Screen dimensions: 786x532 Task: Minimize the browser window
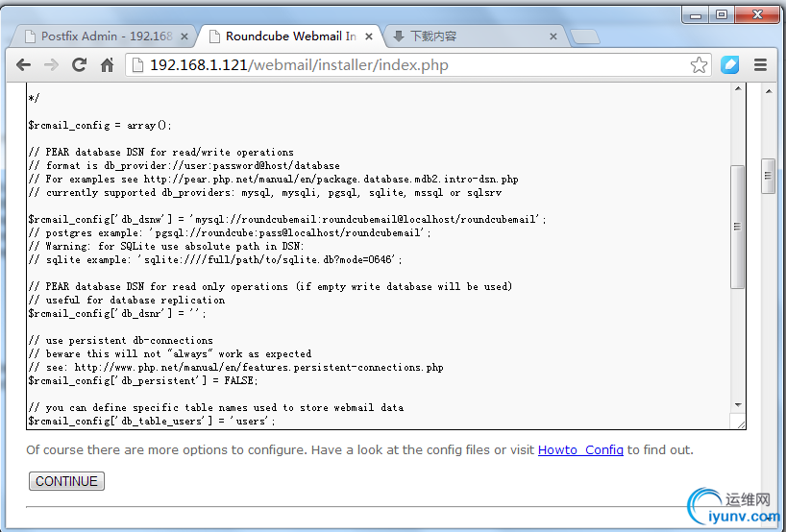(696, 15)
